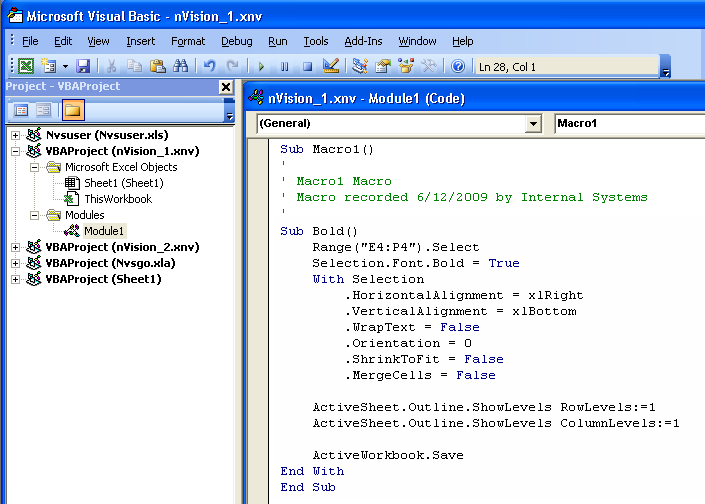
Task: Expand the VBAProject (nVision_2.xnv) node
Action: click(15, 247)
